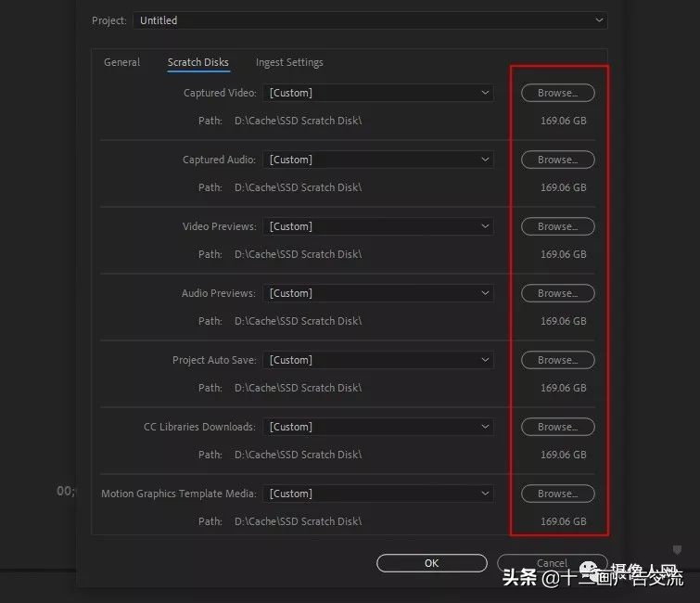
Task: Click the 169.06 GB value under Video Previews
Action: [x=564, y=254]
